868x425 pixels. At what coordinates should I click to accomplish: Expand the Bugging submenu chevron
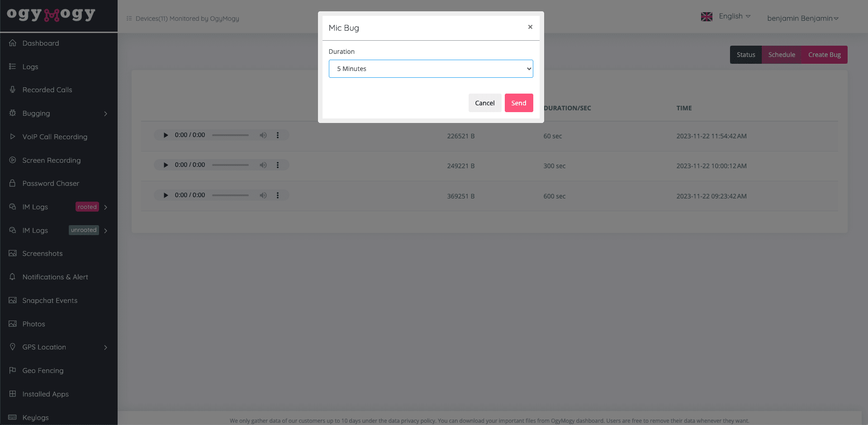click(x=106, y=113)
